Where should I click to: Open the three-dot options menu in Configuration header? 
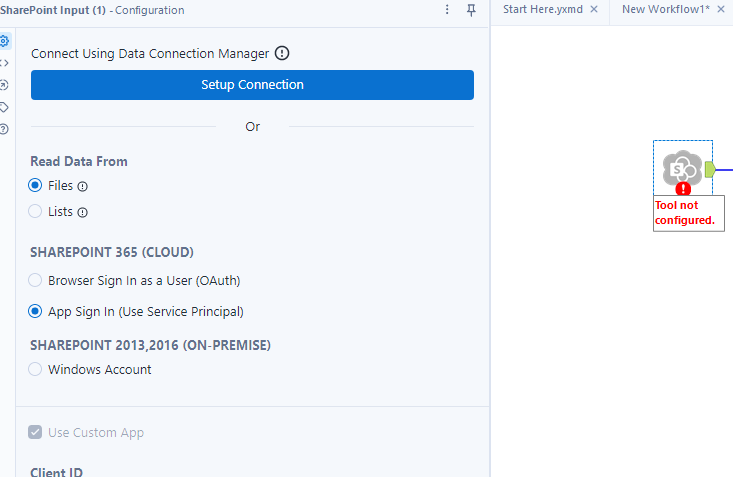[x=447, y=10]
